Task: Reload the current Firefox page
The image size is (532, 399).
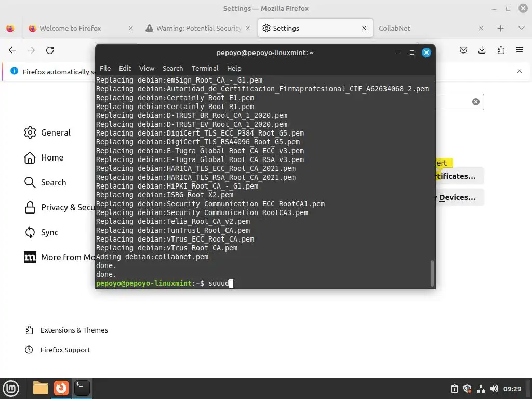Action: (50, 50)
